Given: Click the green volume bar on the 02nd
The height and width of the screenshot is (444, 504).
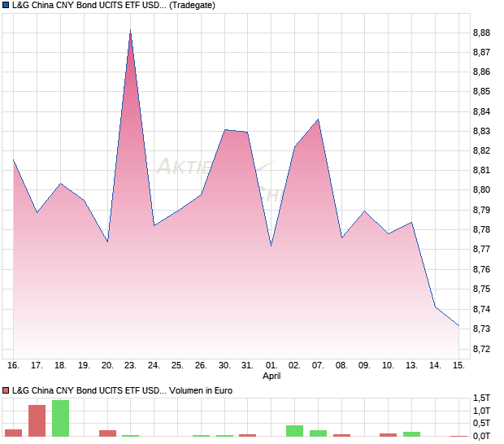Looking at the screenshot, I should 294,431.
